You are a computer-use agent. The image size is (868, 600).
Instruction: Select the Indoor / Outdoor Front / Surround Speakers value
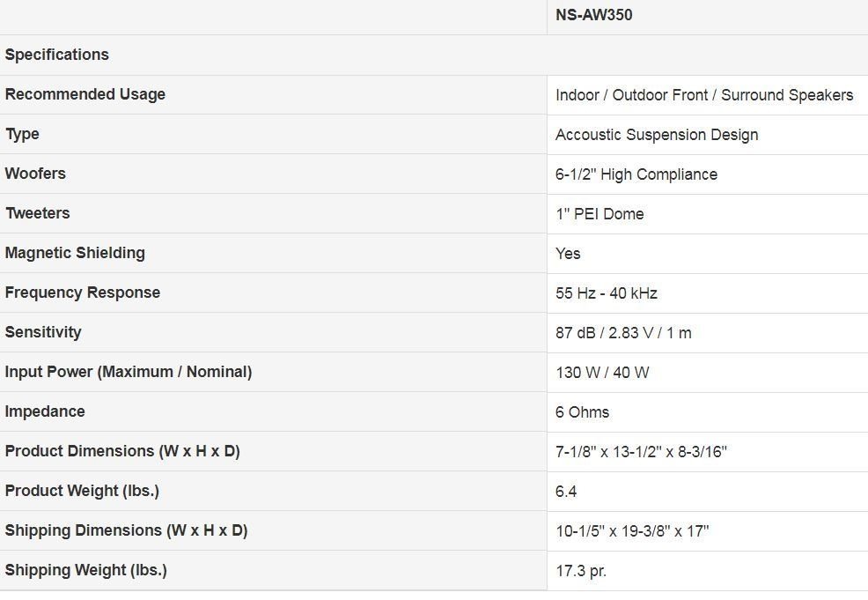pos(704,95)
